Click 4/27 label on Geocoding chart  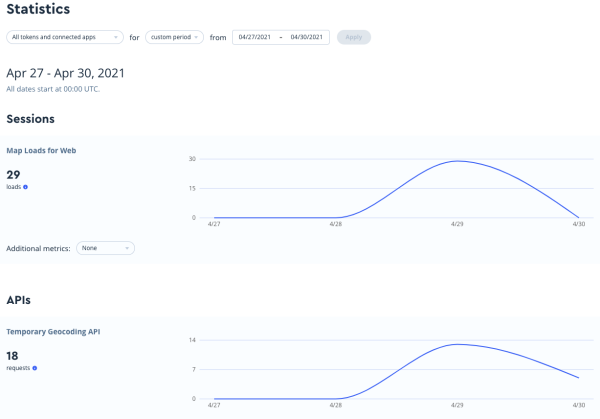click(x=214, y=405)
